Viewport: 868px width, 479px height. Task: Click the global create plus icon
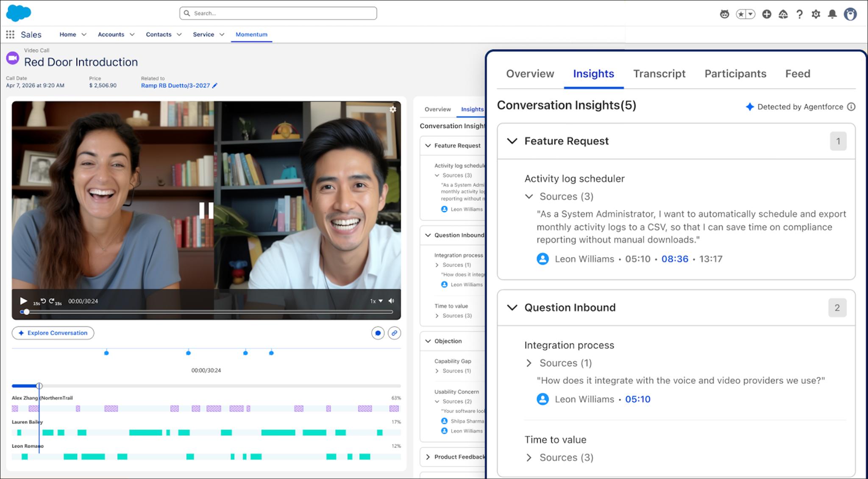coord(766,14)
